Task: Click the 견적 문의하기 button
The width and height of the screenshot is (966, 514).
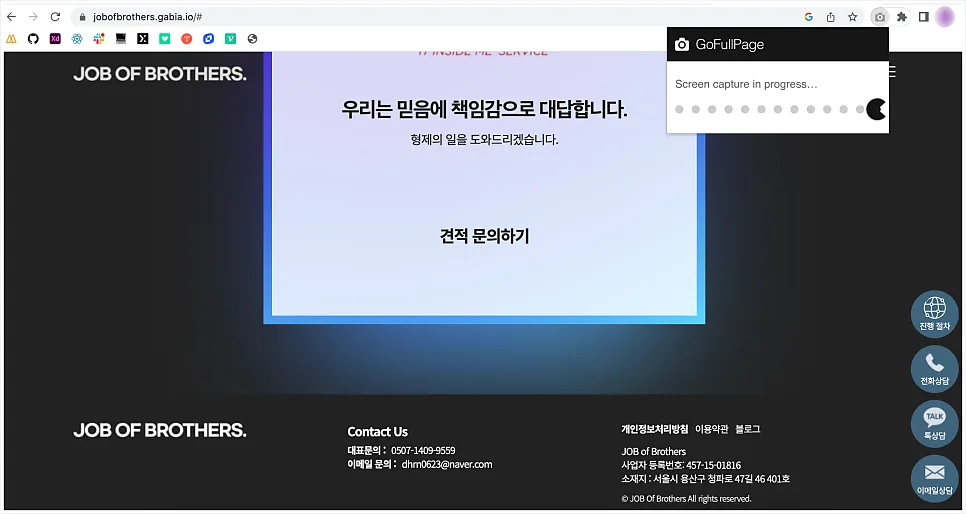Action: tap(484, 236)
